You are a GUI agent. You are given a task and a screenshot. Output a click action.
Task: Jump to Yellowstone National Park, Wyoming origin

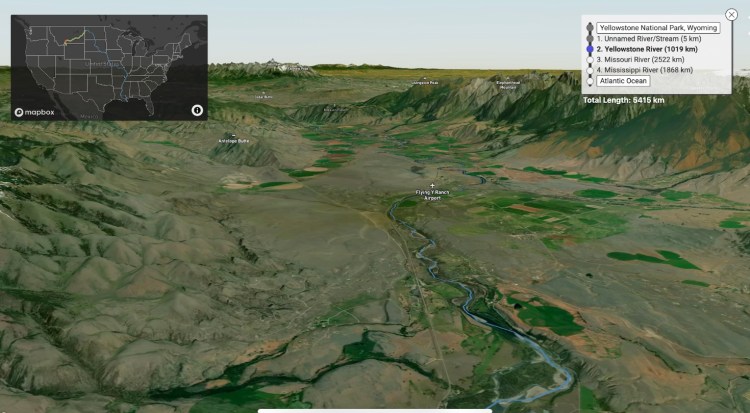(658, 28)
